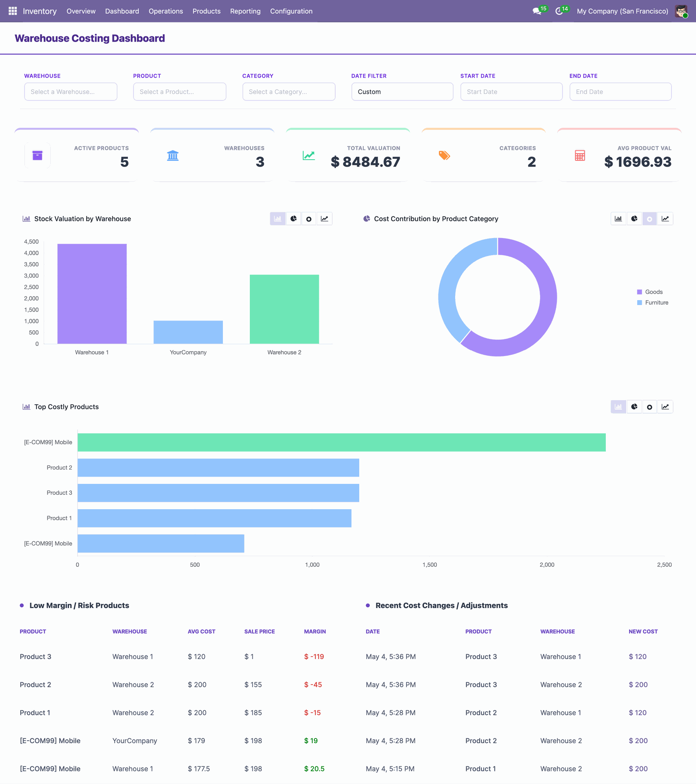Open the Reporting menu
The height and width of the screenshot is (784, 696).
(x=245, y=11)
